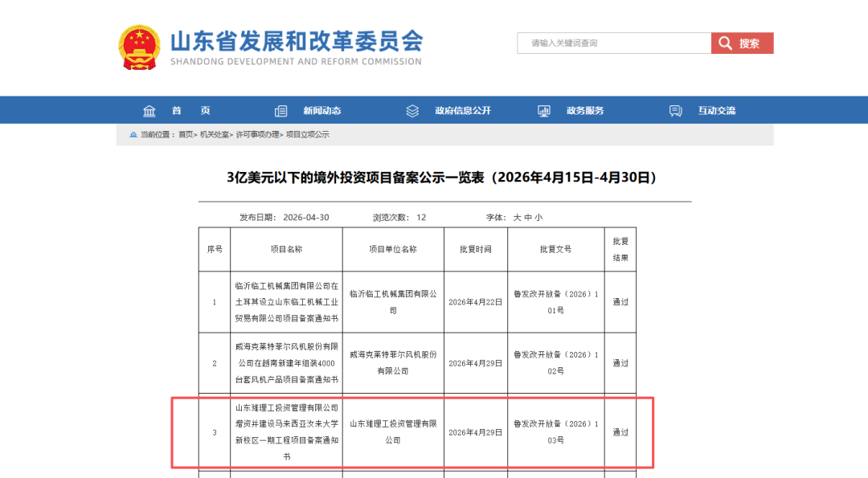Click the 2026年4月29日 date in row 2
Viewport: 868px width, 478px height.
476,363
